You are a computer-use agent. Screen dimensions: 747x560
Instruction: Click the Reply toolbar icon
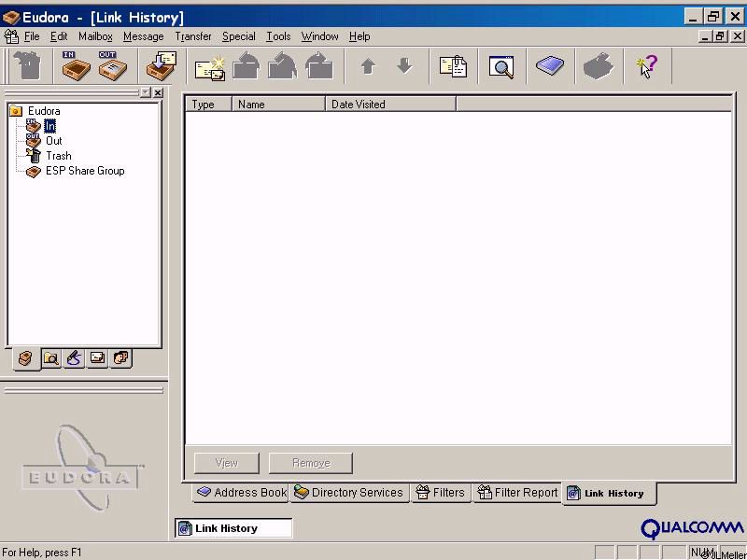(247, 65)
